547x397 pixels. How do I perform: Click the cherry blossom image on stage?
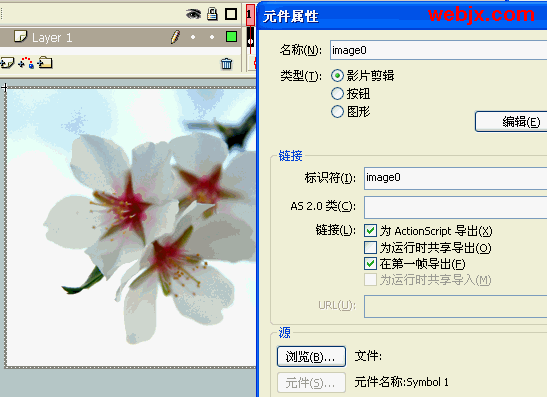pos(132,227)
